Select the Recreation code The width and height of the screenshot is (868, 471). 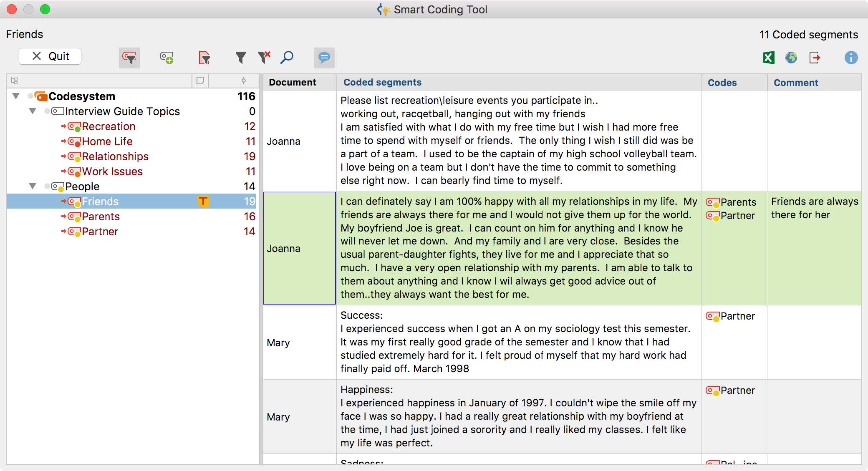click(x=108, y=126)
